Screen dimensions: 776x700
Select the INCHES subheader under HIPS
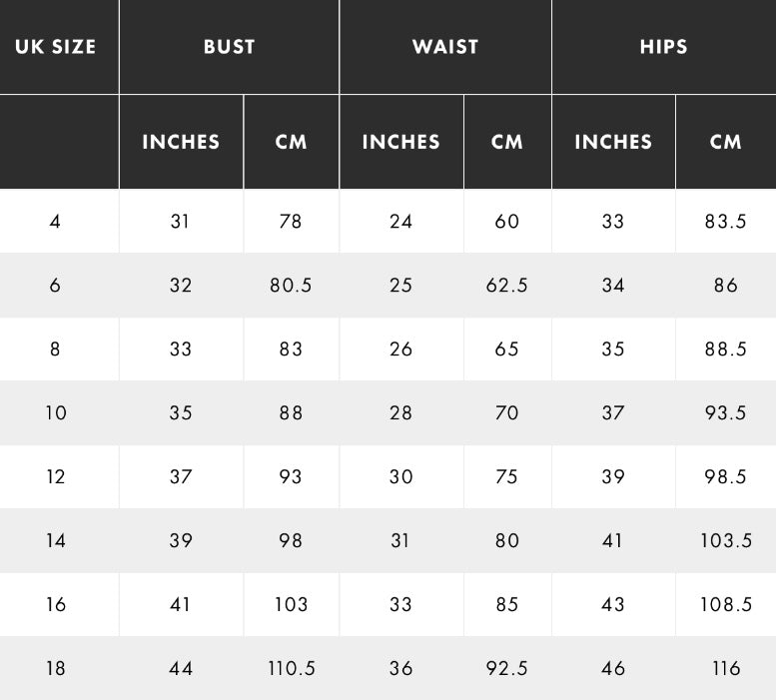click(x=613, y=142)
